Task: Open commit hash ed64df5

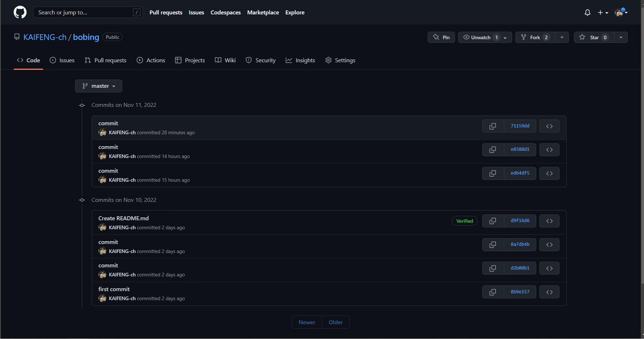Action: (520, 173)
